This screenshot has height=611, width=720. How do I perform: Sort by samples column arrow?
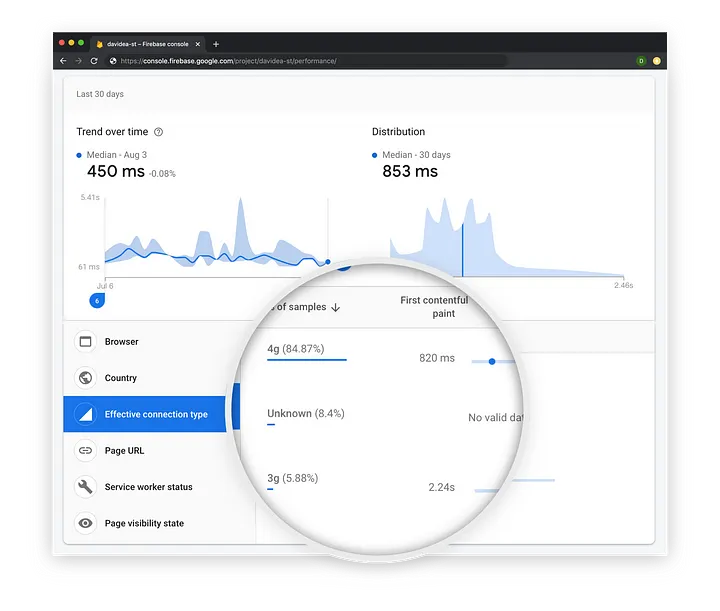click(336, 307)
